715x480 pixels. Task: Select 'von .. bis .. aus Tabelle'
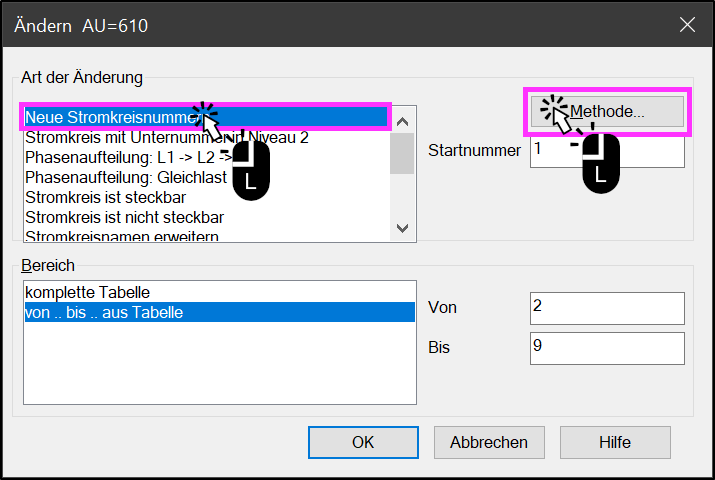click(x=105, y=313)
